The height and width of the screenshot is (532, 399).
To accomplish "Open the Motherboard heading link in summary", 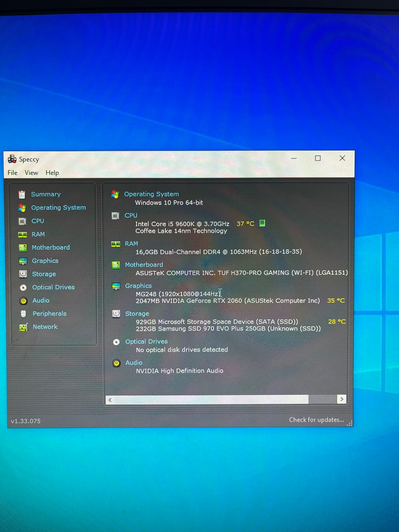I will point(144,265).
